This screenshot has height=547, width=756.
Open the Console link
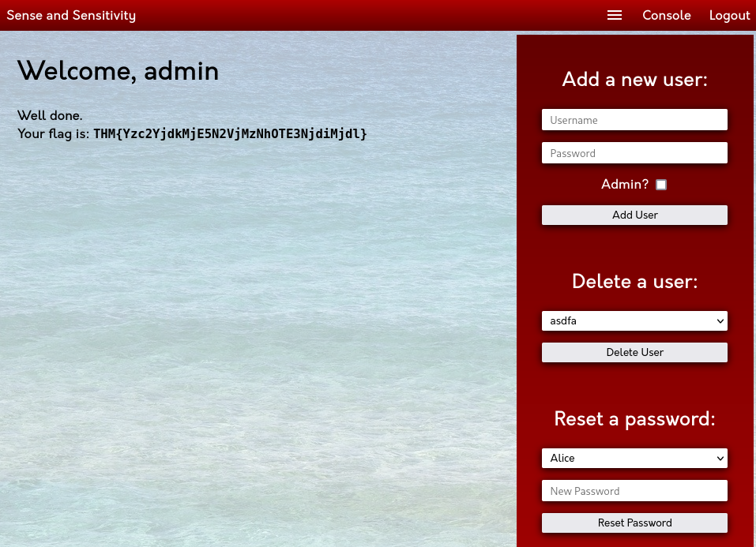pos(666,16)
